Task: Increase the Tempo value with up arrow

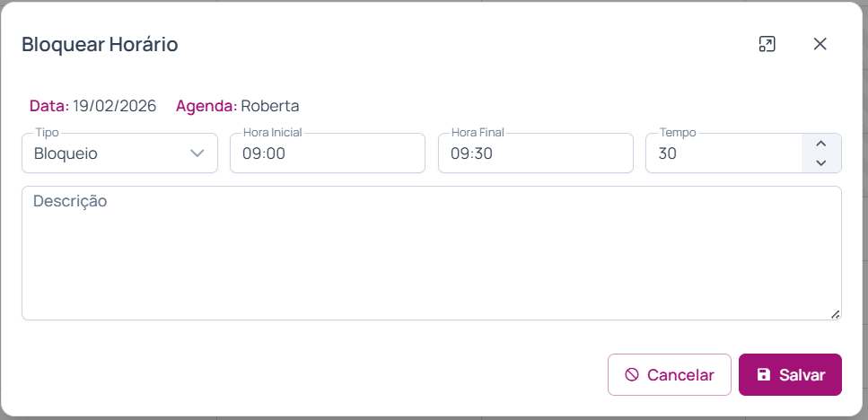Action: pos(820,144)
